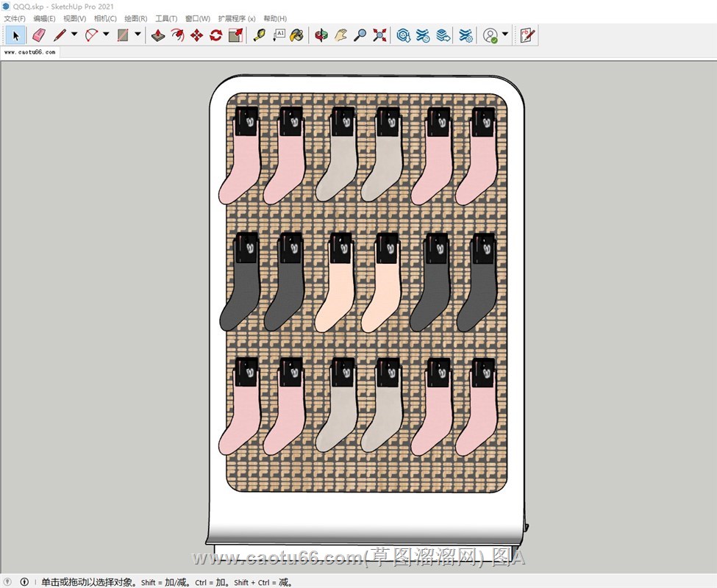The width and height of the screenshot is (717, 588).
Task: Activate the Push/Pull tool
Action: pyautogui.click(x=158, y=35)
